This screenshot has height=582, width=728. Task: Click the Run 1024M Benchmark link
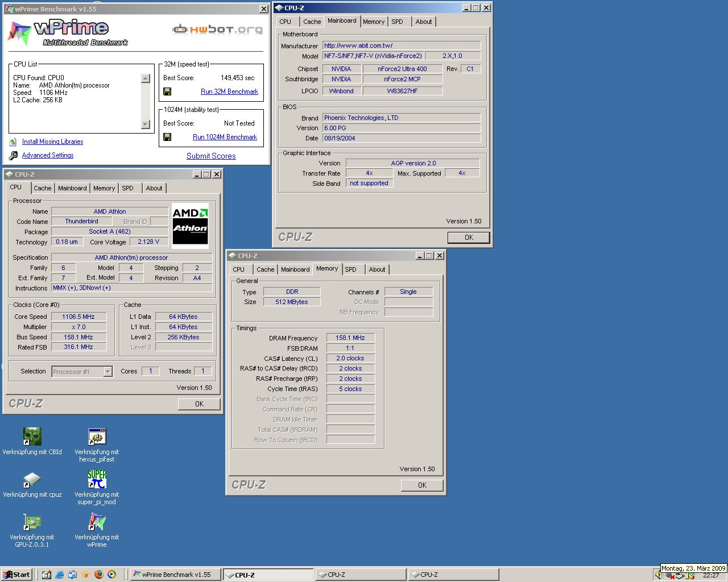pyautogui.click(x=225, y=137)
